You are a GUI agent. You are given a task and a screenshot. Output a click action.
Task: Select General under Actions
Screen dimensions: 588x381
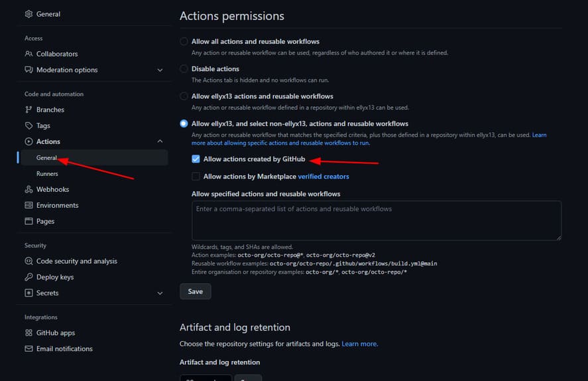pos(93,158)
